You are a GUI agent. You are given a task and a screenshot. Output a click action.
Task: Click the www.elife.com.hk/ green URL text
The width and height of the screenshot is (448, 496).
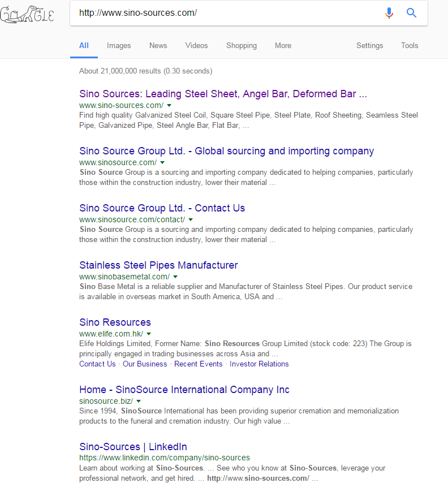[111, 334]
